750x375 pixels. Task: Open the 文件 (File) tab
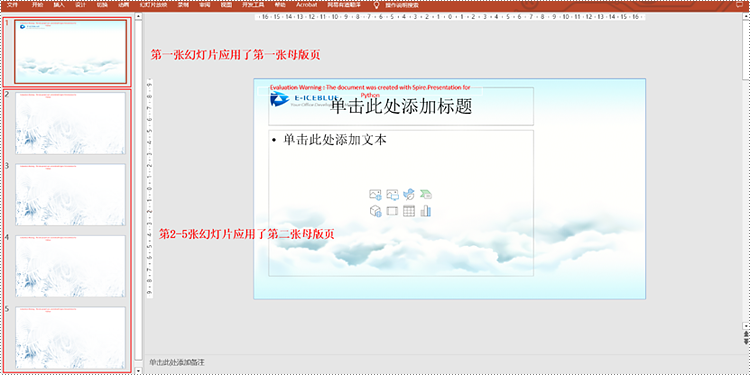coord(12,5)
